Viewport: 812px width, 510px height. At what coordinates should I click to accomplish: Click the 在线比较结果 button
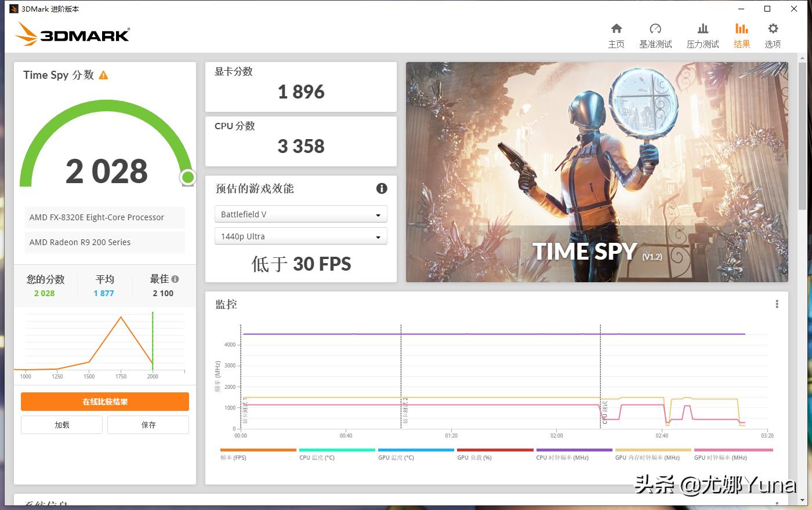[x=105, y=401]
